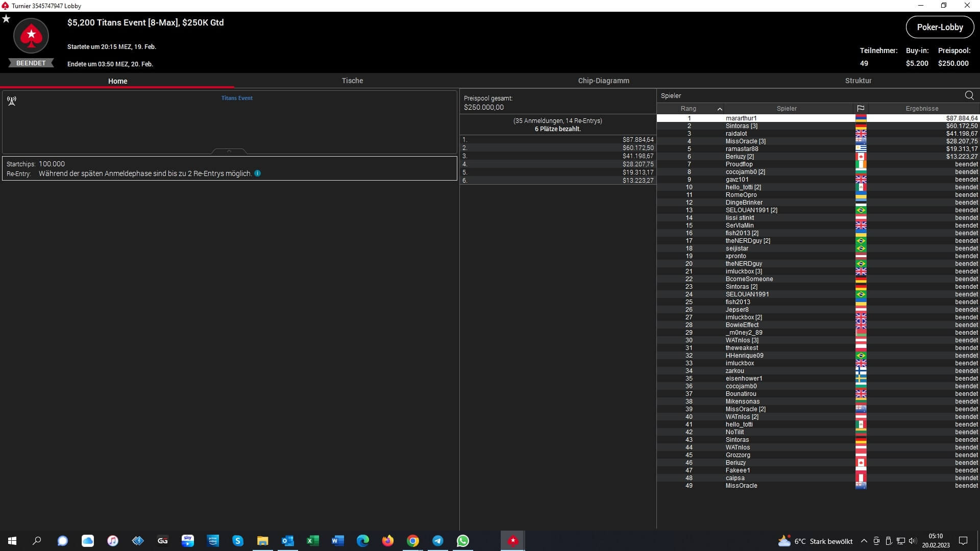This screenshot has width=980, height=551.
Task: Click the PokerStars taskbar icon
Action: pos(513,541)
